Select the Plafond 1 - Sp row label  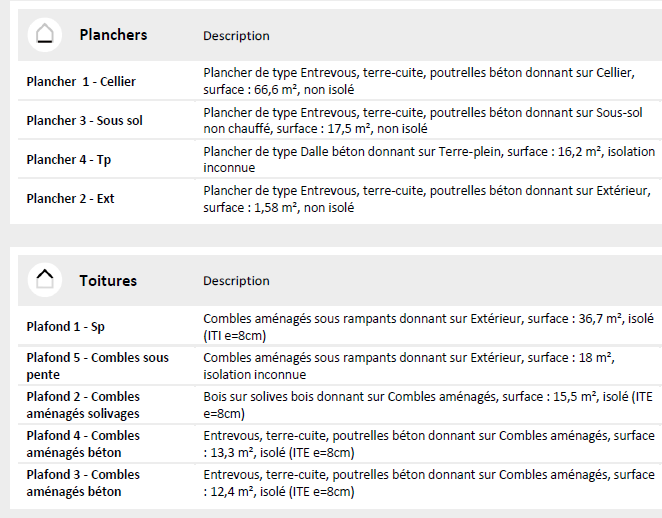point(65,327)
